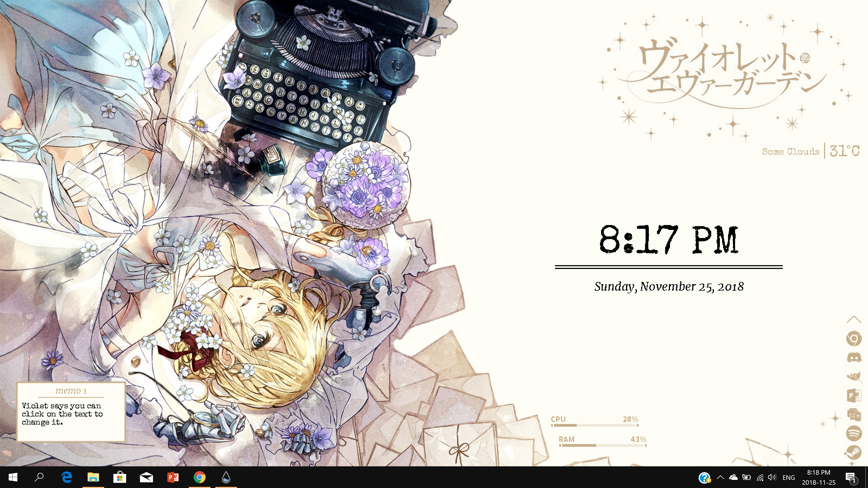Open PowerPoint from the beige desktop dock
868x488 pixels.
pyautogui.click(x=854, y=395)
